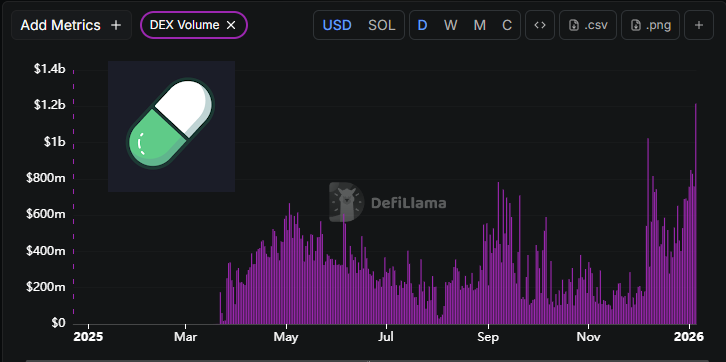
Task: Select monthly (M) interval
Action: pyautogui.click(x=479, y=25)
